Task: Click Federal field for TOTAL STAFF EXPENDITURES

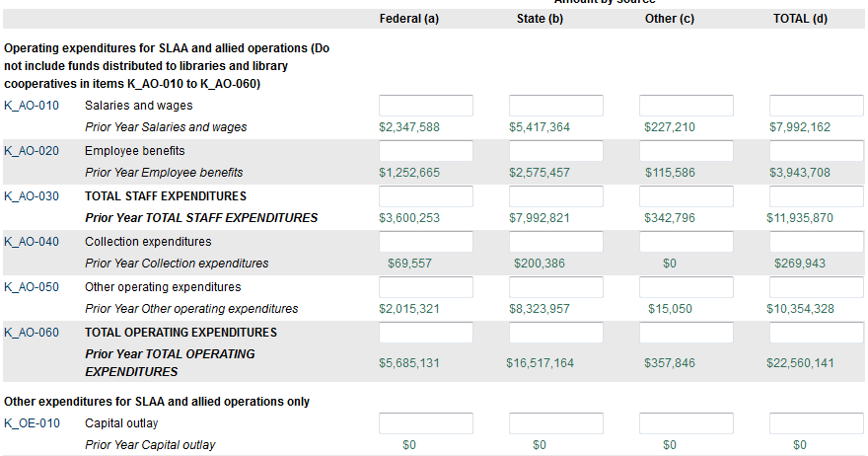Action: [x=426, y=196]
